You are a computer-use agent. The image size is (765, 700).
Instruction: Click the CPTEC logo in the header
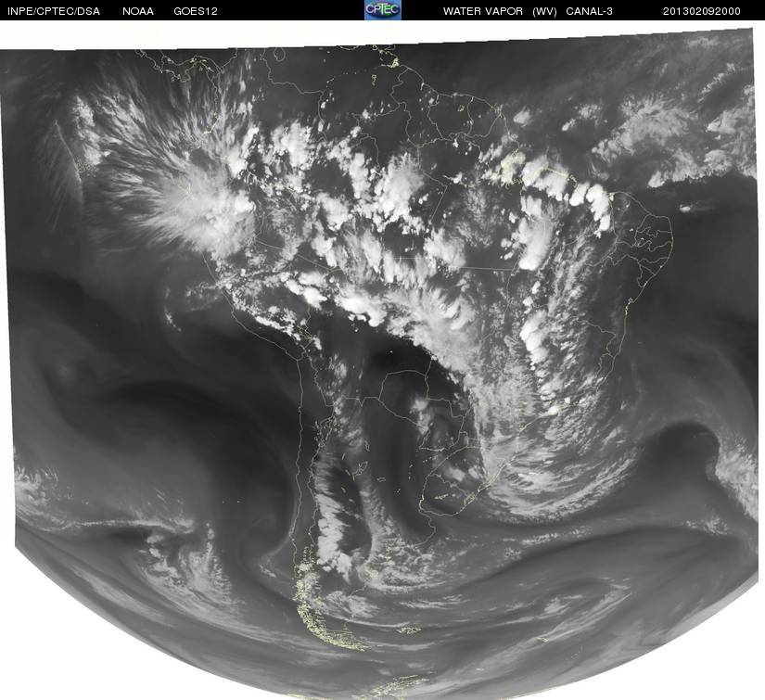point(383,10)
